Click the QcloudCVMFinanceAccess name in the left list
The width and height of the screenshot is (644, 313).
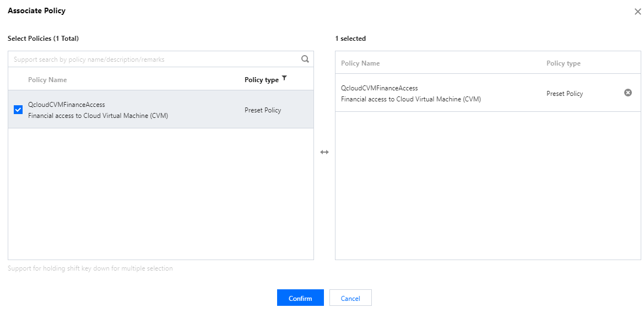pos(67,104)
